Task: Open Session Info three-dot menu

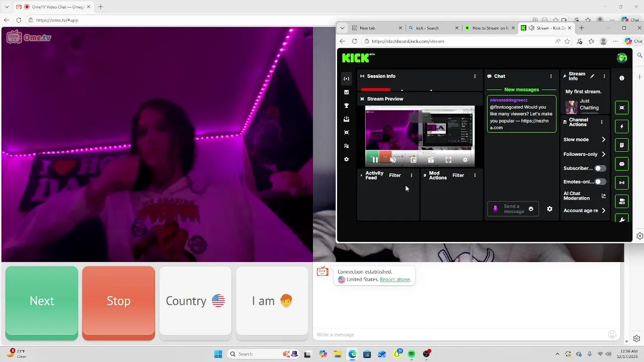Action: (474, 76)
